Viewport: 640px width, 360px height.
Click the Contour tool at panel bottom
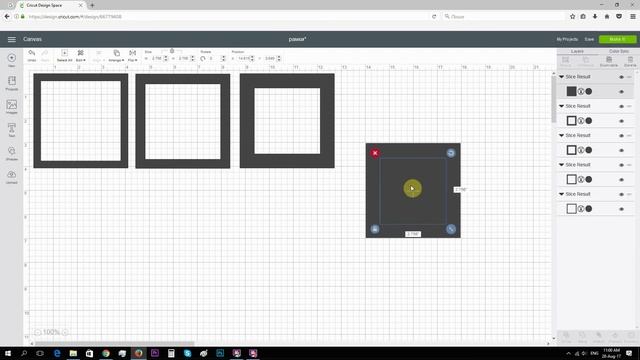pos(631,337)
